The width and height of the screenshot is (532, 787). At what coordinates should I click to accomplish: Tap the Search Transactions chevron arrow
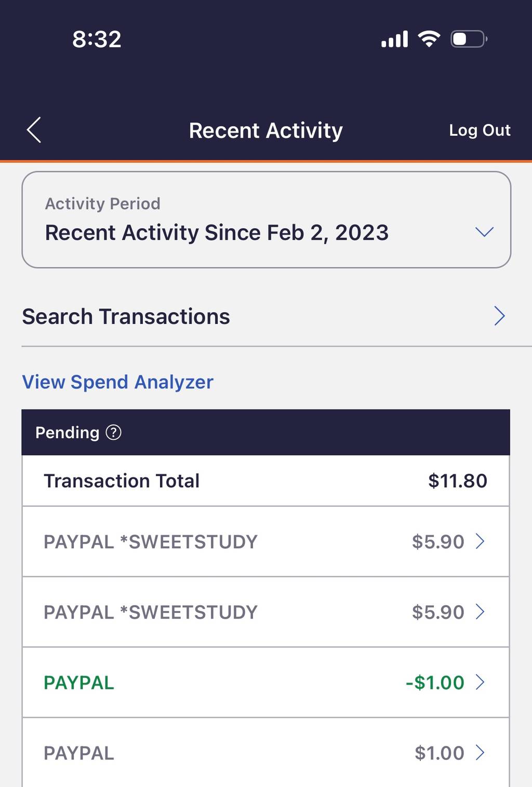(499, 316)
